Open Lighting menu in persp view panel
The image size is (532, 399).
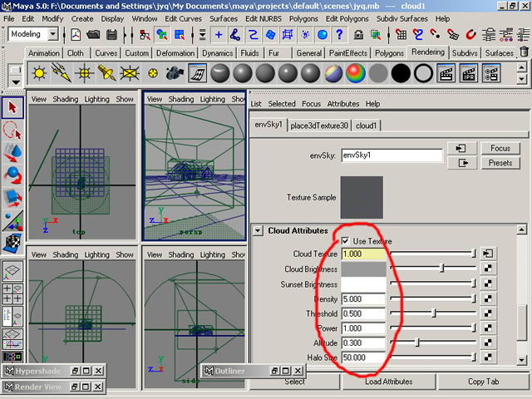[213, 99]
